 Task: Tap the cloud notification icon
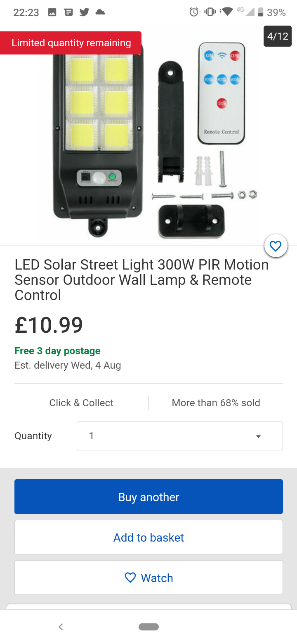100,12
